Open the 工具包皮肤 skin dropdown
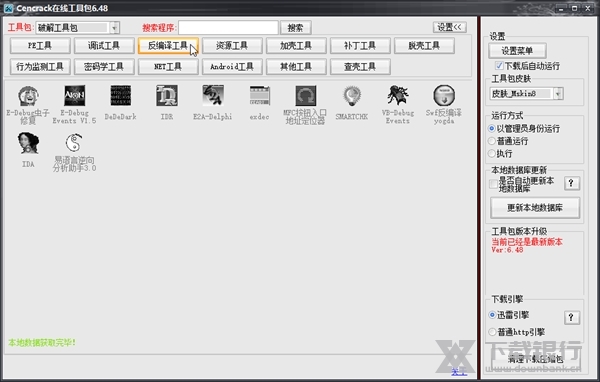 (558, 93)
